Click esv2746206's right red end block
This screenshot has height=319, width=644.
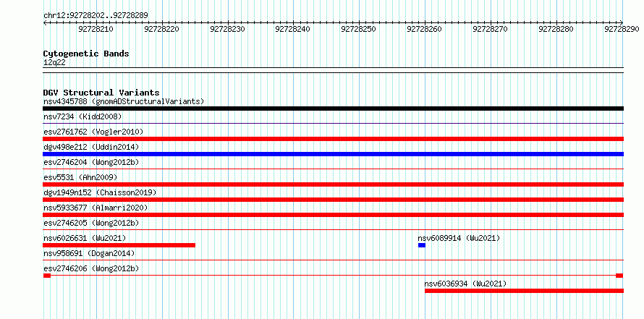point(619,276)
